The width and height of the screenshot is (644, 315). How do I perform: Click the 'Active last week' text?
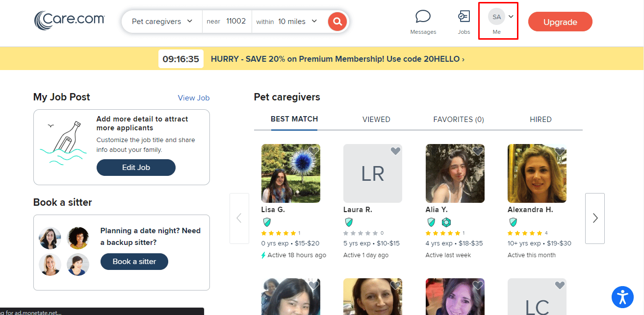448,255
